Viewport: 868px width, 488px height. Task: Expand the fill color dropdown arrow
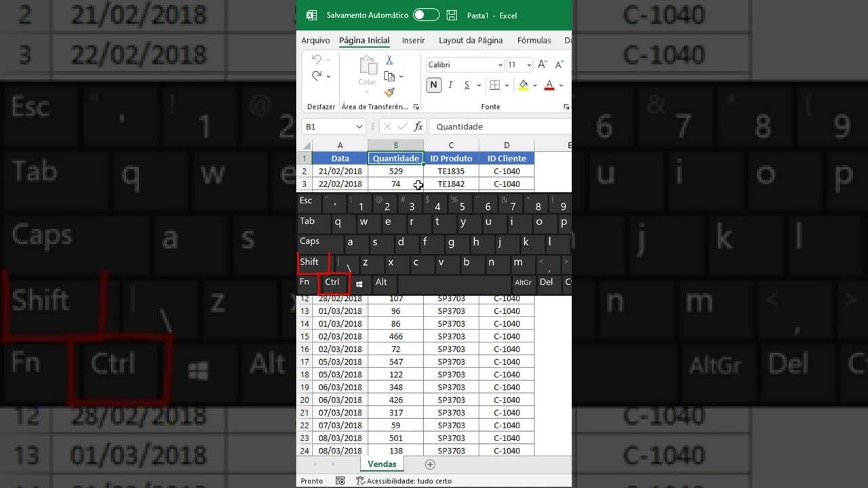pos(535,85)
